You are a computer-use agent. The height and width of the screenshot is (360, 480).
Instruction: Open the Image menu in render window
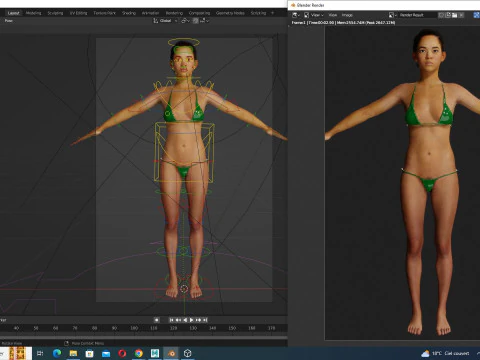click(347, 15)
